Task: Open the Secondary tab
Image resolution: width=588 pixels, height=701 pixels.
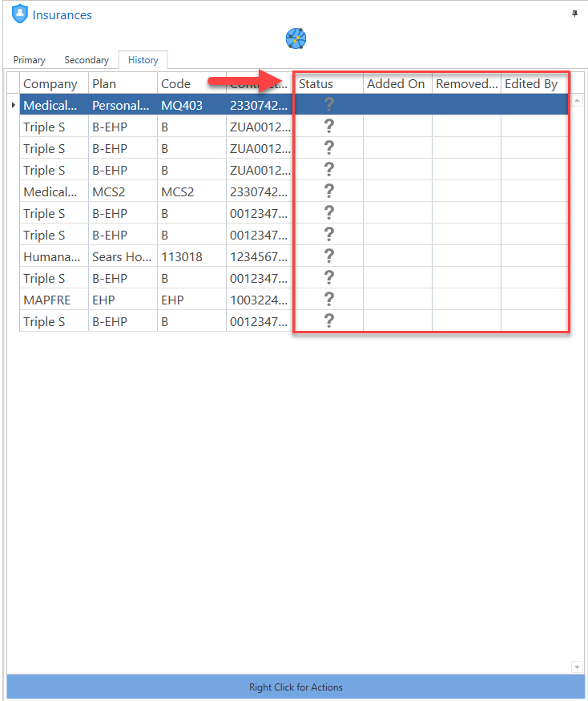Action: pyautogui.click(x=87, y=60)
